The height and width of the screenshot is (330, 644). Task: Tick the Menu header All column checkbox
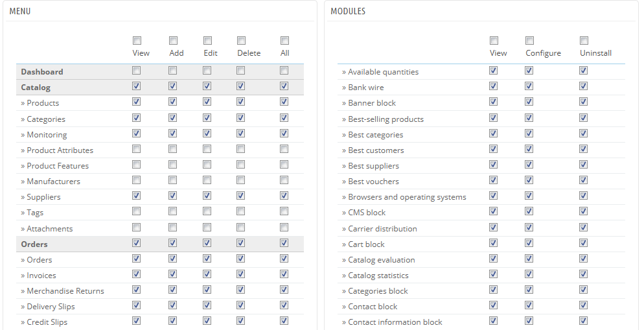284,41
